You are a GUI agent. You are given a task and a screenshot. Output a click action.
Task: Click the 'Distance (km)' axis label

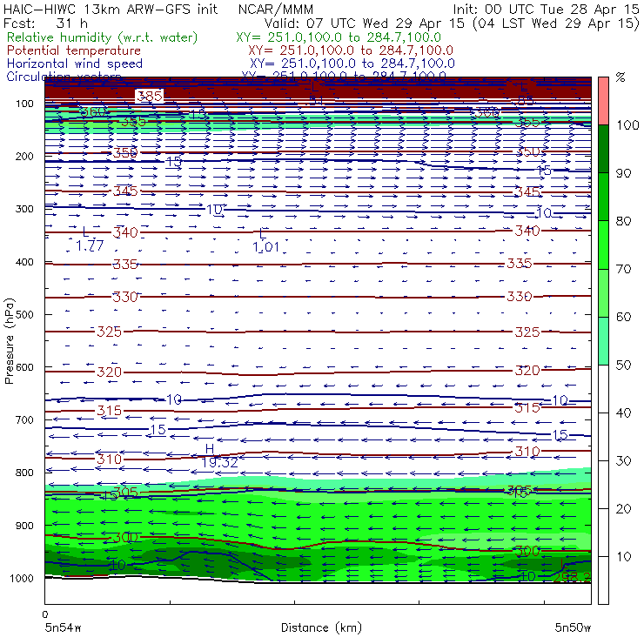coord(321,627)
